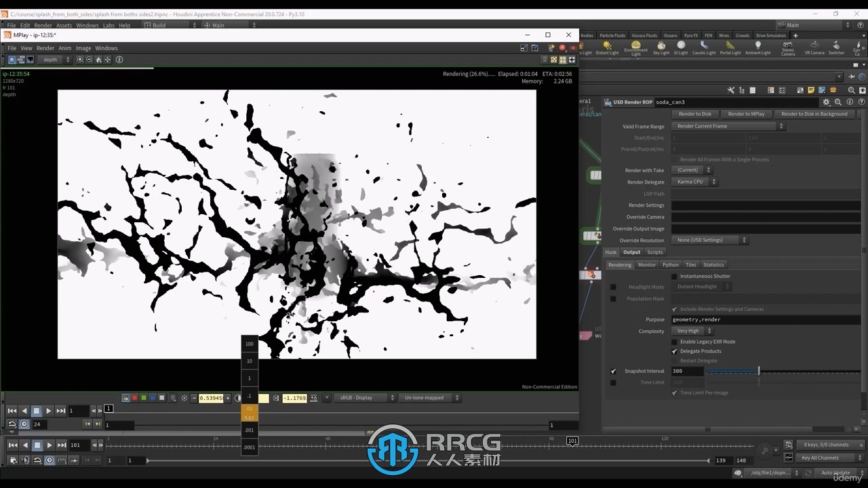Select the Environment Light shelf tool
Image resolution: width=868 pixels, height=488 pixels.
tap(636, 48)
